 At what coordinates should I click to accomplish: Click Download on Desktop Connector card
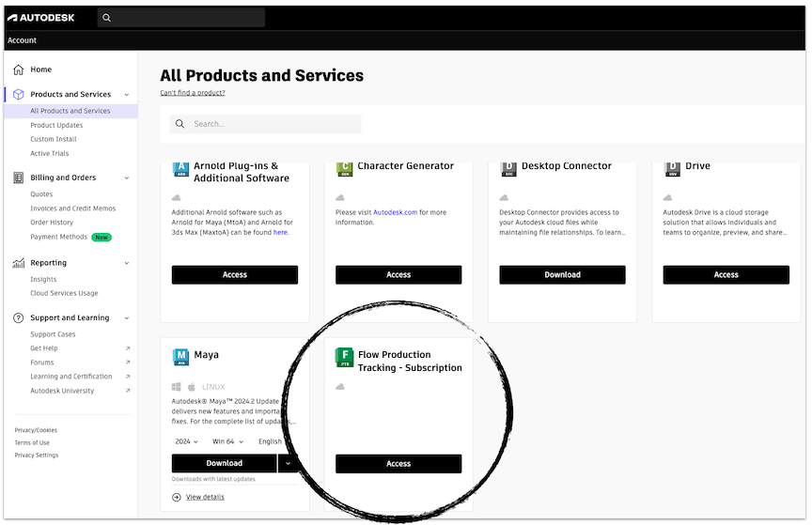(x=562, y=275)
